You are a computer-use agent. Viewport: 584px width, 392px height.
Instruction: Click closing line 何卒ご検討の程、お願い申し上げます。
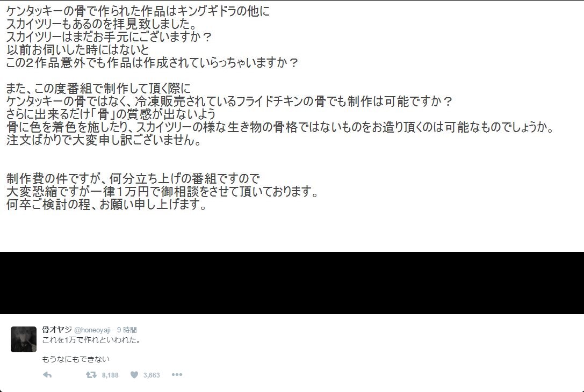(x=106, y=205)
